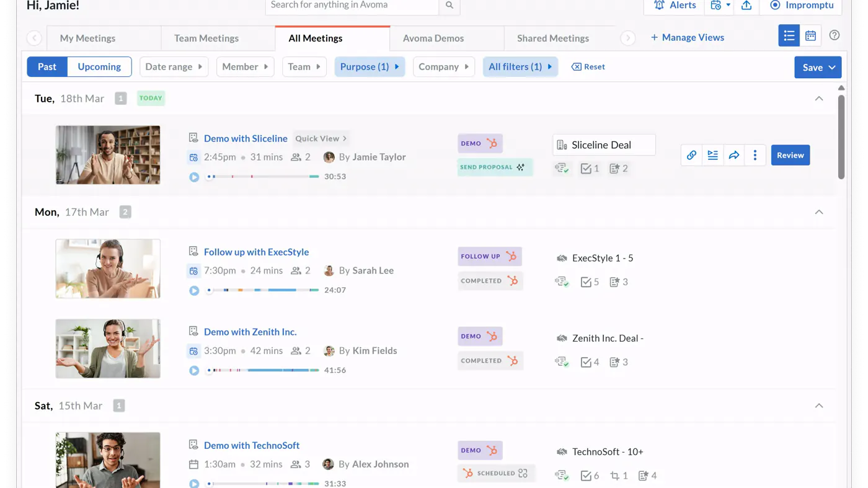Open the All filters (1) menu
The image size is (868, 488).
click(x=520, y=67)
